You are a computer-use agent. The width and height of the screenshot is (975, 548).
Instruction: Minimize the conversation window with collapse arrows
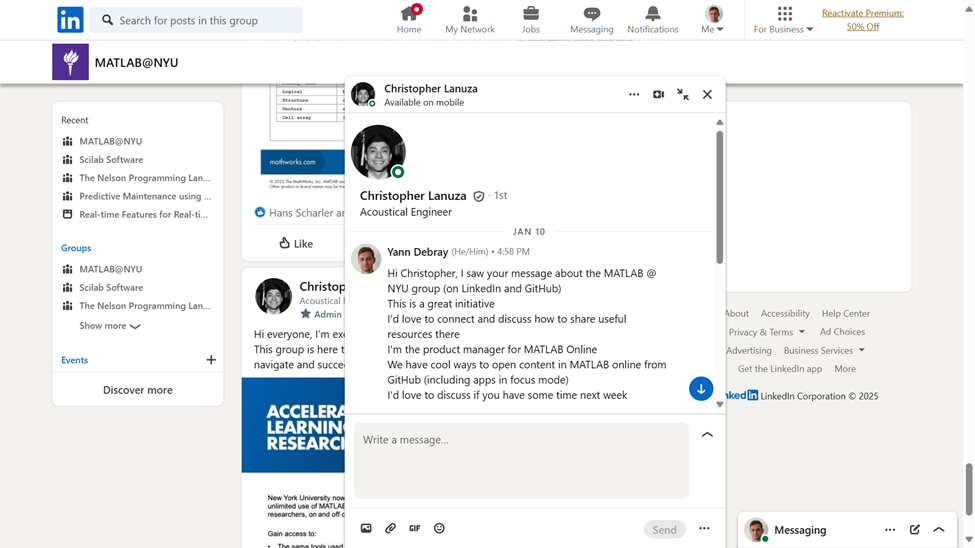click(683, 94)
